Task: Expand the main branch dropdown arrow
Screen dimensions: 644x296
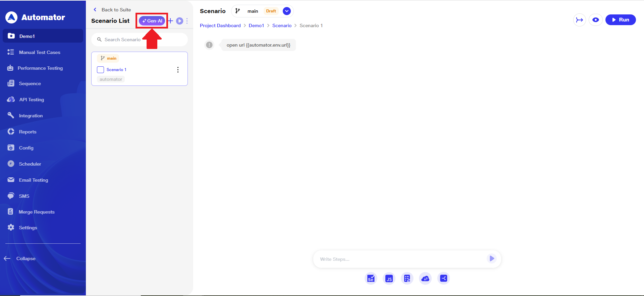Action: point(286,11)
